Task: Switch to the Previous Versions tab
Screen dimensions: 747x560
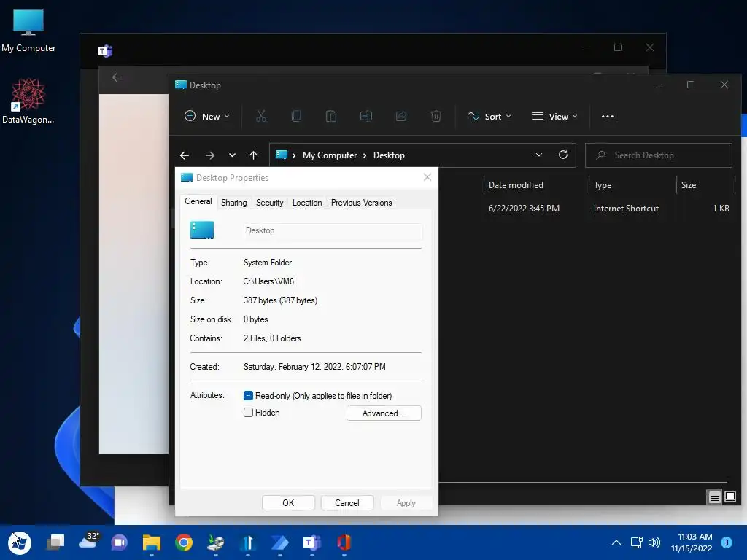Action: (x=362, y=203)
